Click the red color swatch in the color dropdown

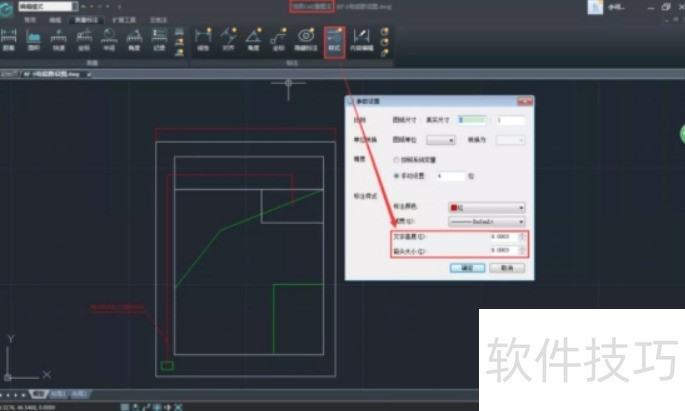454,208
